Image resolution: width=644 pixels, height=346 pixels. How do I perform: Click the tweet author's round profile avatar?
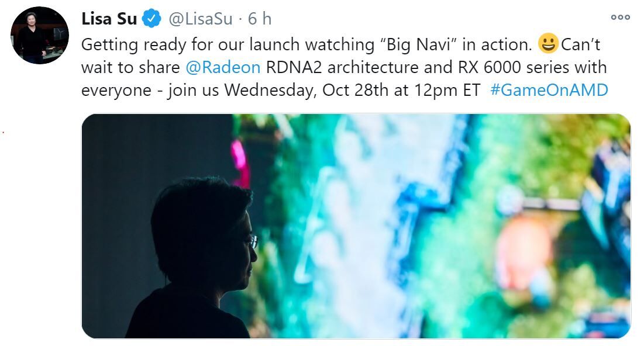40,35
